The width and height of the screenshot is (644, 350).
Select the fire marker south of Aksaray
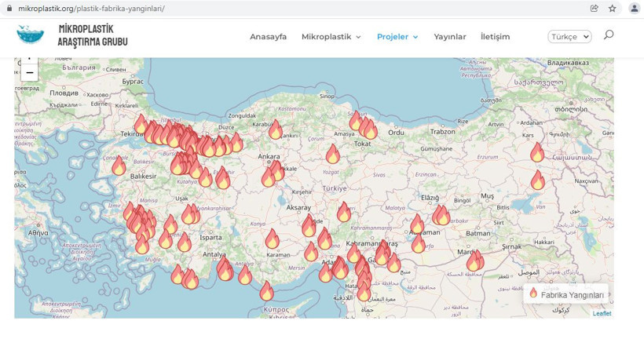(x=309, y=226)
